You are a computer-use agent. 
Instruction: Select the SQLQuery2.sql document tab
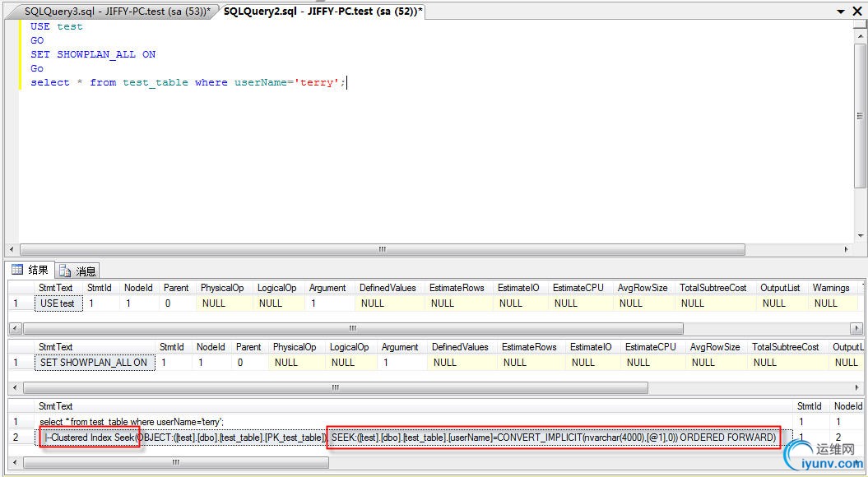323,11
